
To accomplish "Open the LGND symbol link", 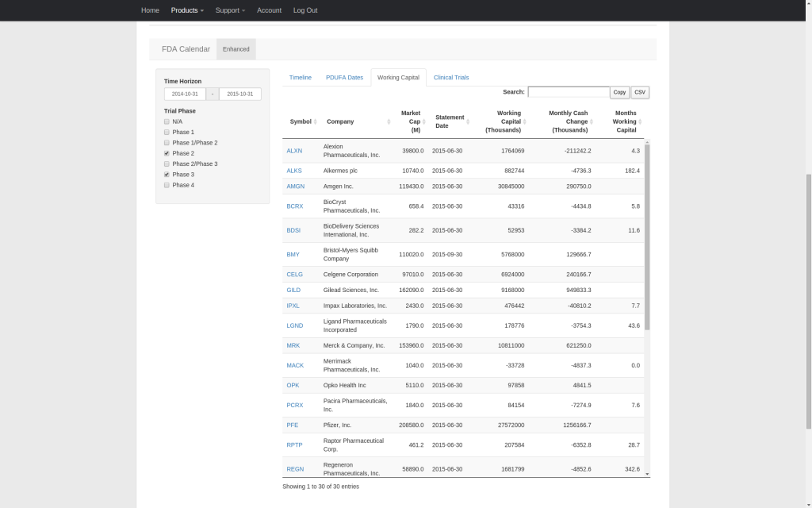I will 295,325.
